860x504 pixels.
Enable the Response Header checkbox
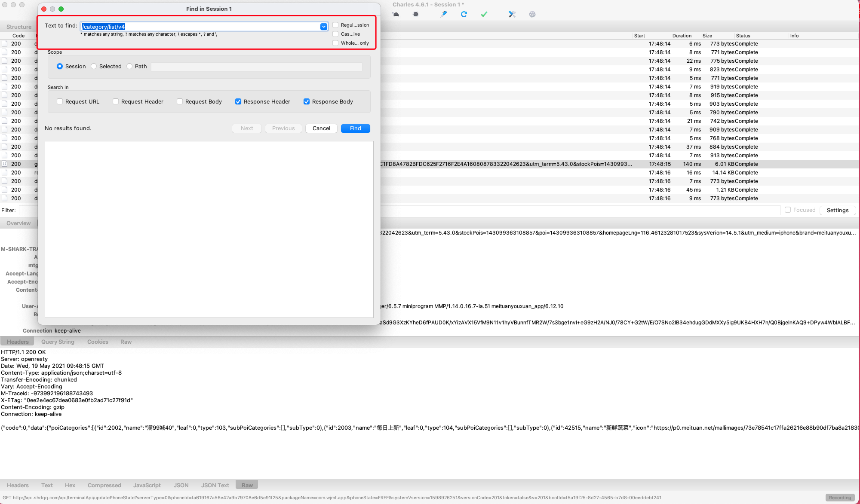[x=238, y=101]
